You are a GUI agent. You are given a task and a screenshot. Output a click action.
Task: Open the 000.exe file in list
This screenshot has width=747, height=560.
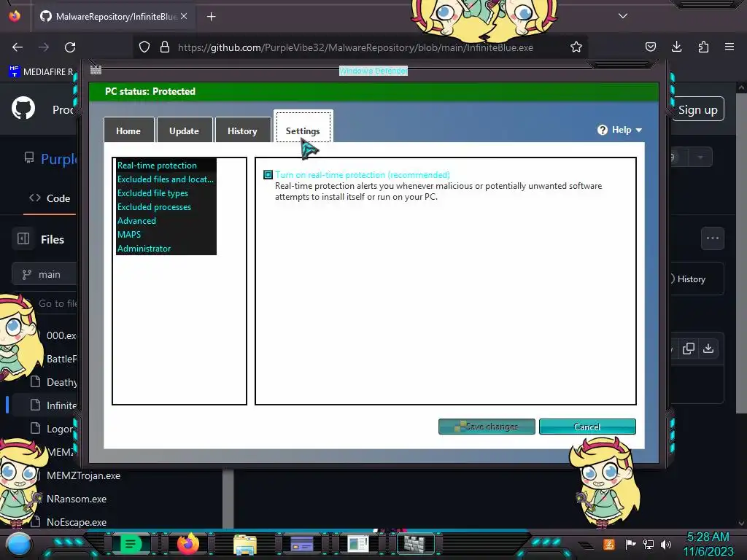(61, 335)
